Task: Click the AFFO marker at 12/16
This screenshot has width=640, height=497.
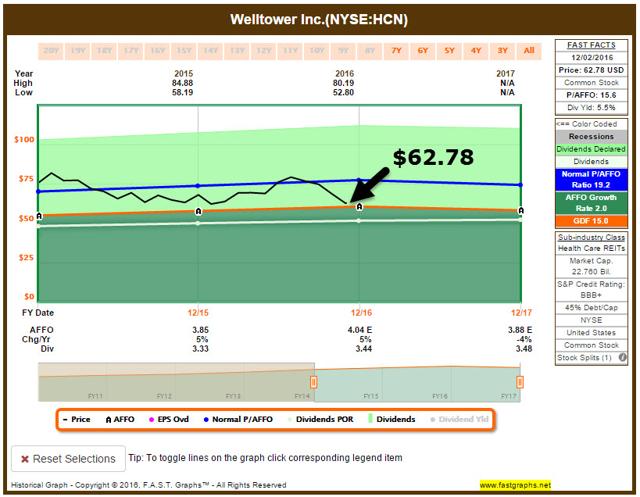Action: click(359, 206)
